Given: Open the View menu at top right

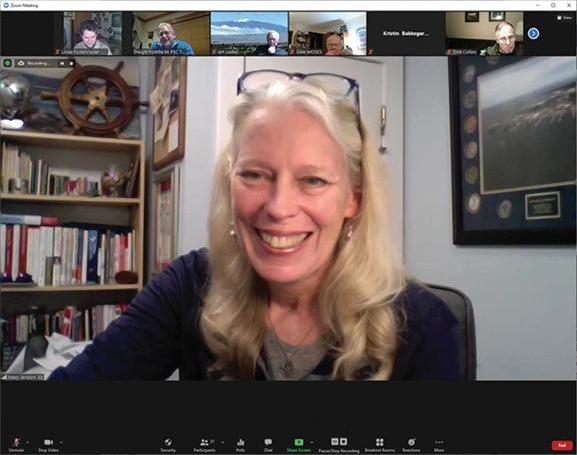Looking at the screenshot, I should tap(564, 17).
